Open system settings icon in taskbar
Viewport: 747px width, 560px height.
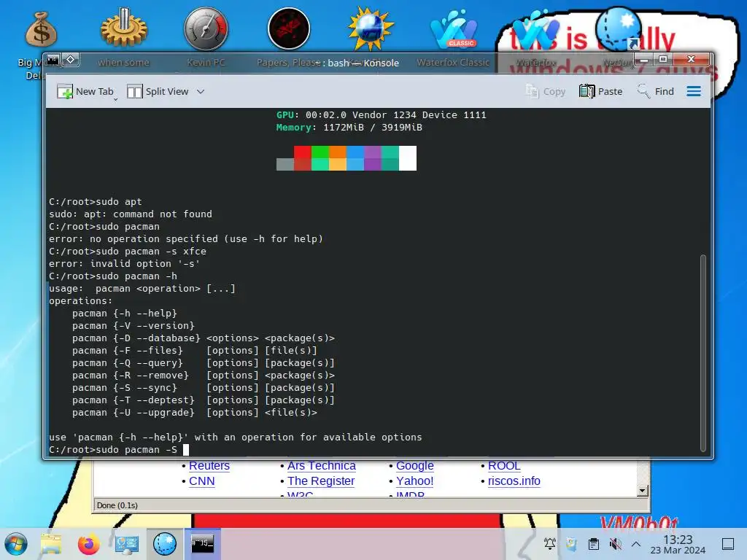(x=127, y=544)
